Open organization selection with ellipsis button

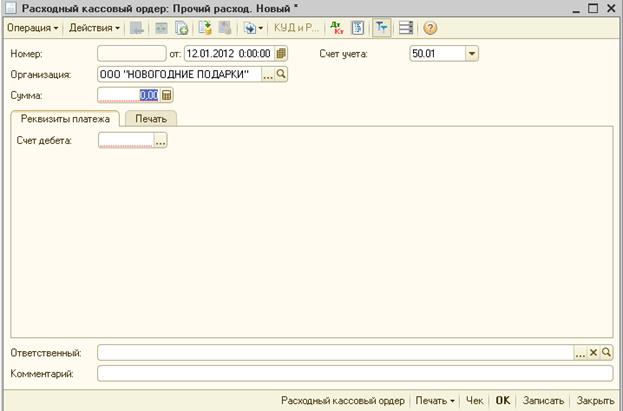[268, 74]
